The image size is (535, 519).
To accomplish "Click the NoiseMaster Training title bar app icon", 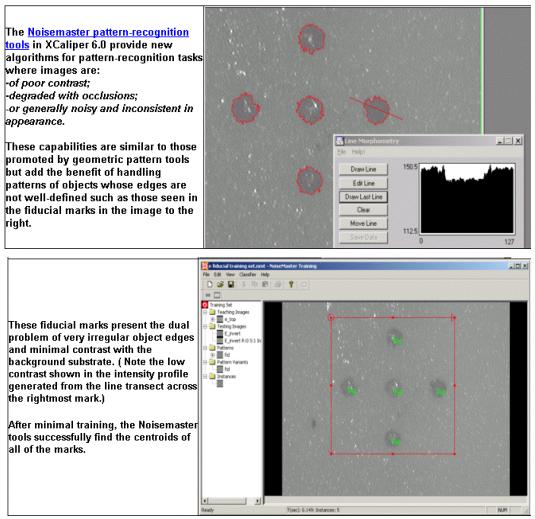I will (204, 266).
